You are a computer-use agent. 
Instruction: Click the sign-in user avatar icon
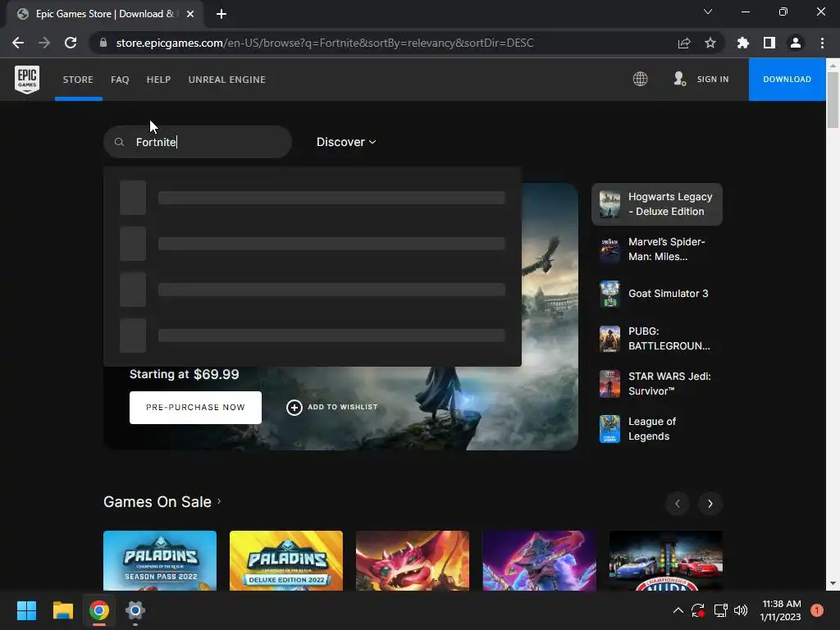click(x=679, y=79)
